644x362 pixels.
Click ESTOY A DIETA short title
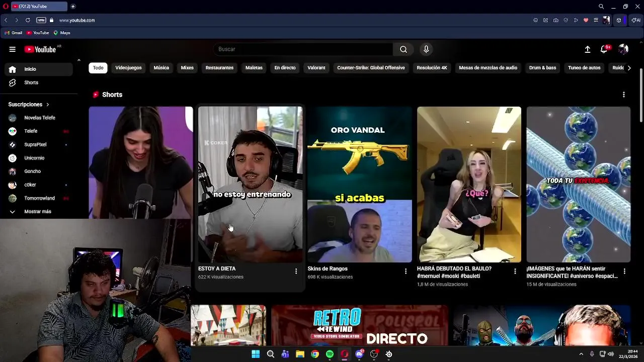tap(217, 269)
